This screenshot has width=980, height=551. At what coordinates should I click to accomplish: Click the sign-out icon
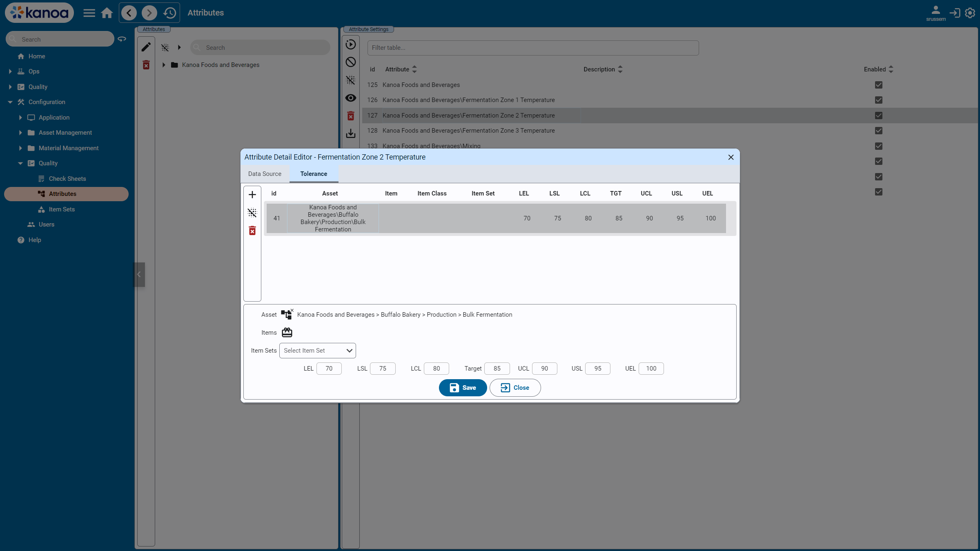click(955, 13)
